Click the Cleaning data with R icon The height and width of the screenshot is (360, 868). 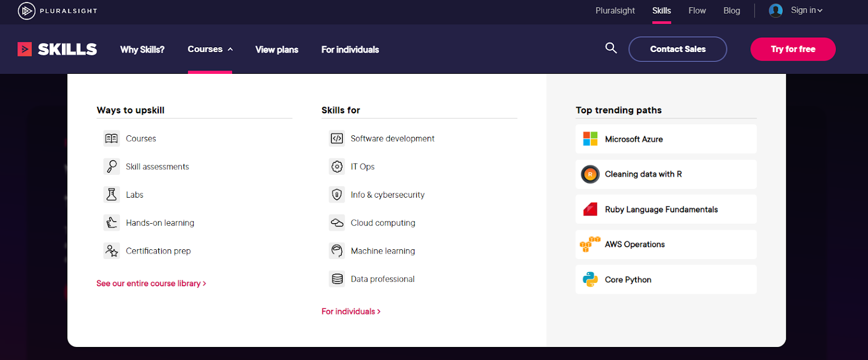tap(590, 174)
